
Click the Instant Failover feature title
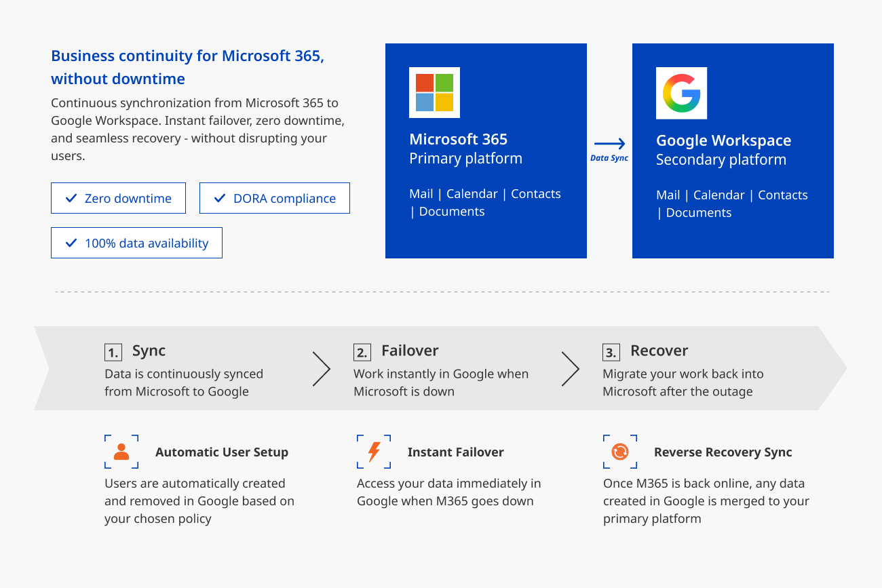pos(456,452)
